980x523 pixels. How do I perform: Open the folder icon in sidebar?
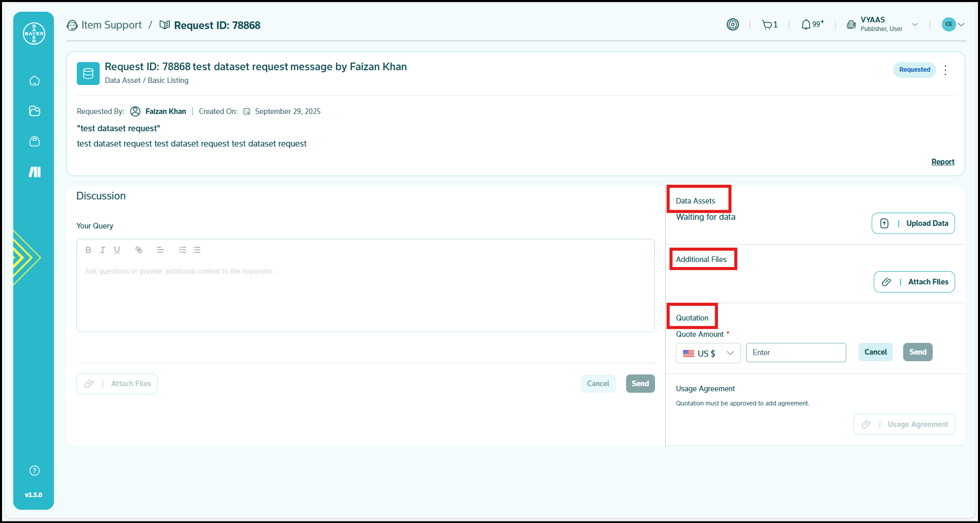35,111
